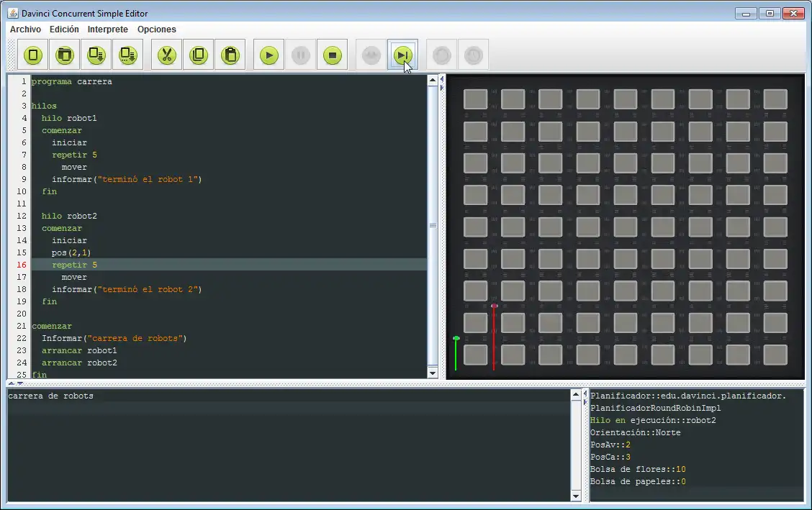
Task: Click the Step forward icon
Action: (x=403, y=55)
